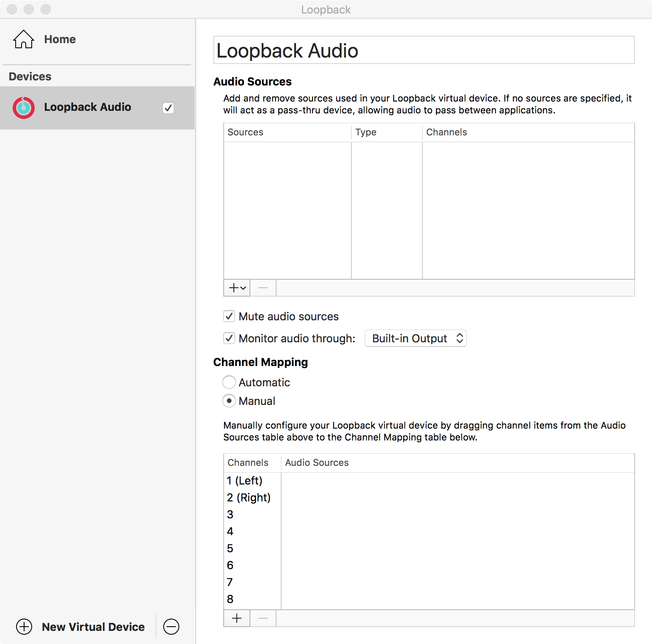652x644 pixels.
Task: Click the Mute audio sources label
Action: click(x=289, y=316)
